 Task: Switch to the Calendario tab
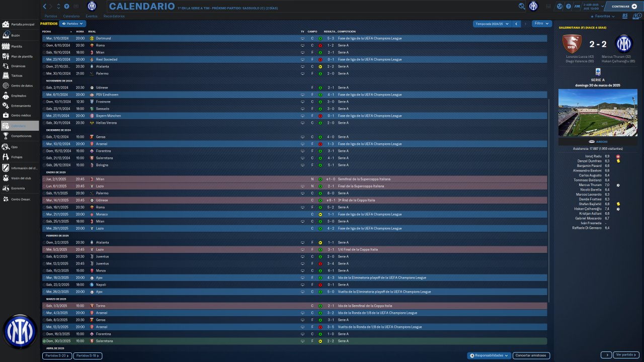coord(71,16)
